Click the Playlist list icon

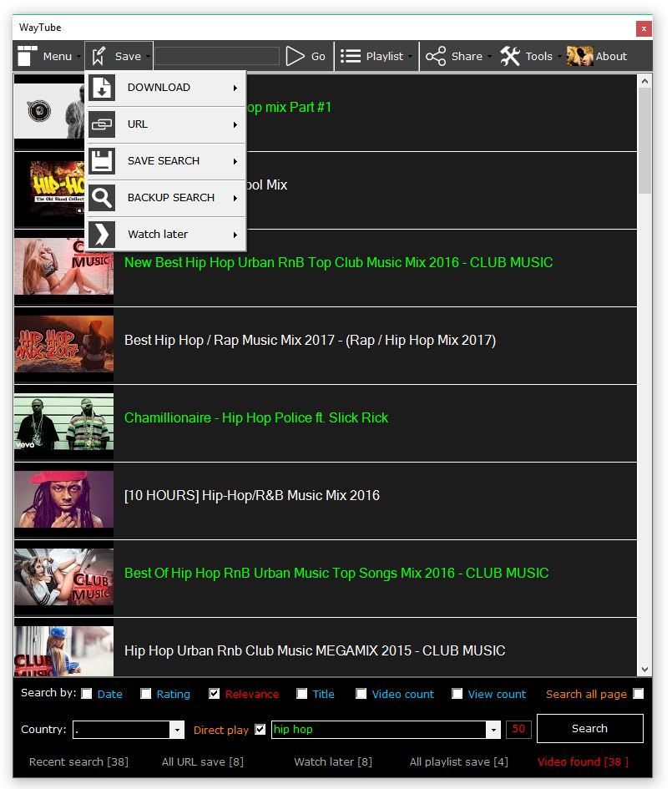(x=351, y=56)
